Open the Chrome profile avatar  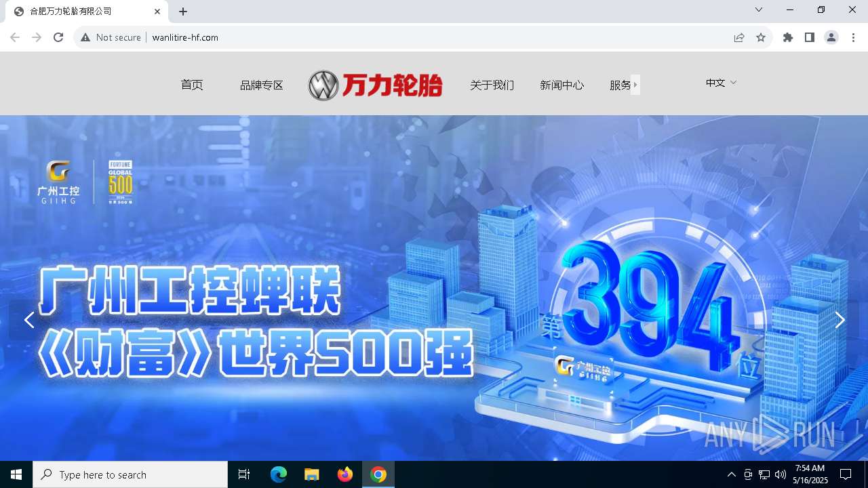831,37
